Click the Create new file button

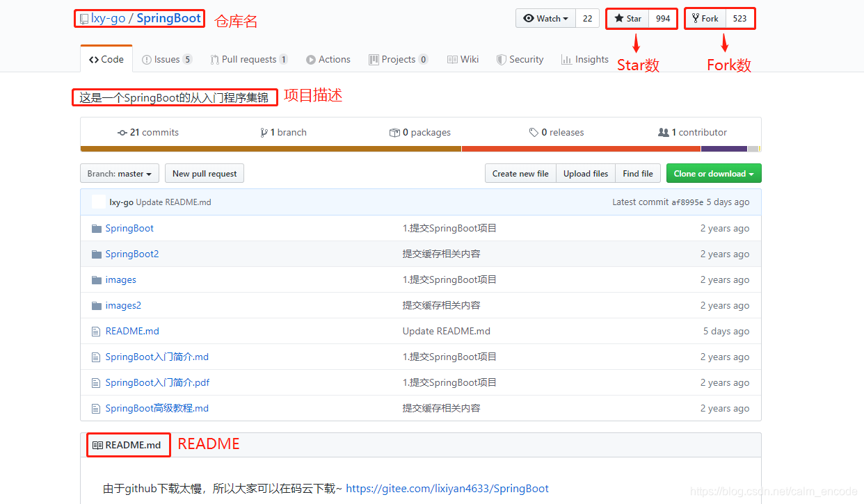[x=520, y=174]
